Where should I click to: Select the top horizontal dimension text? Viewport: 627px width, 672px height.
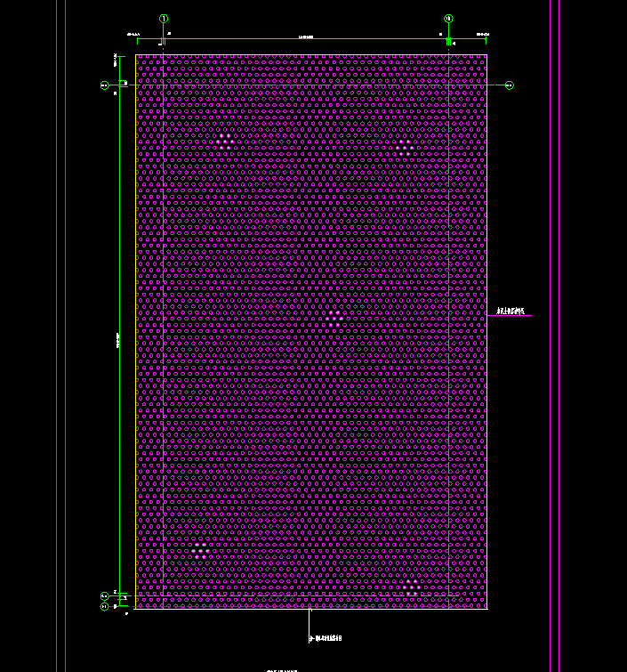(x=307, y=37)
